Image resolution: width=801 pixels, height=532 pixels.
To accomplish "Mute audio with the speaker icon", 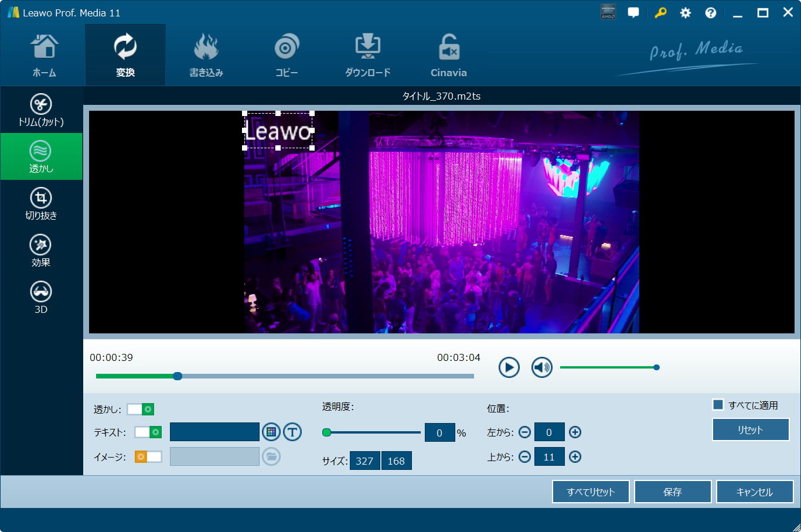I will 541,367.
